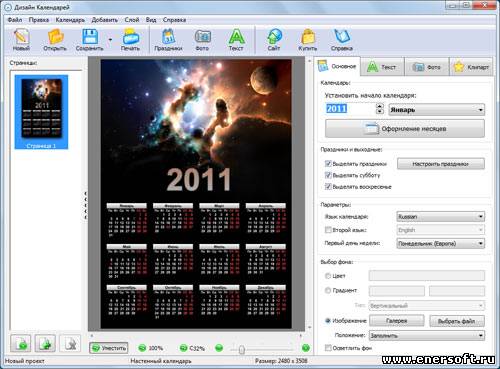Uncheck the Выделять субботу checkbox

328,175
